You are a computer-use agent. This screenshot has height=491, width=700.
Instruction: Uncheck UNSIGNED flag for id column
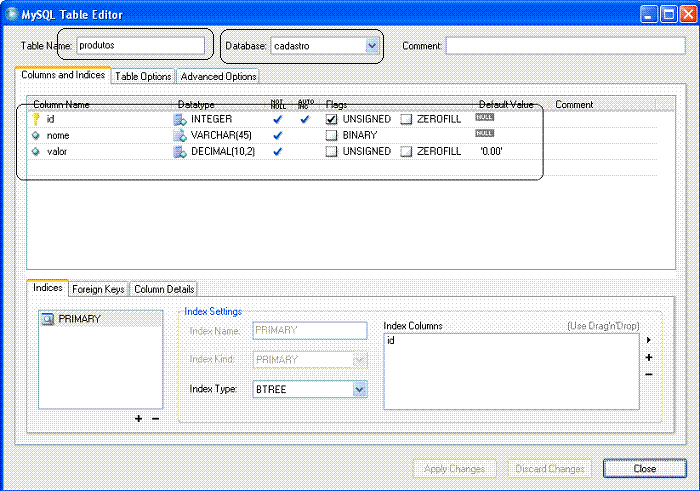coord(331,119)
